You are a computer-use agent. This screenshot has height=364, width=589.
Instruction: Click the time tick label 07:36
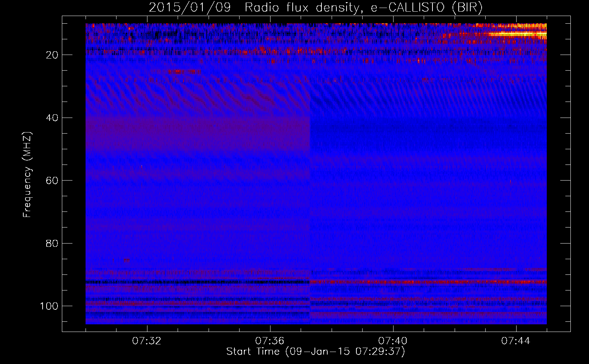click(270, 341)
